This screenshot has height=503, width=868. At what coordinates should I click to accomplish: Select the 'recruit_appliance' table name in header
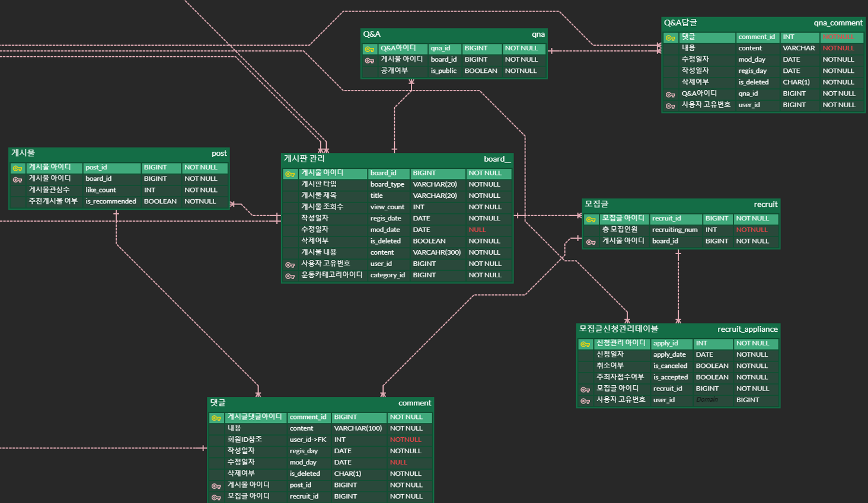(747, 329)
